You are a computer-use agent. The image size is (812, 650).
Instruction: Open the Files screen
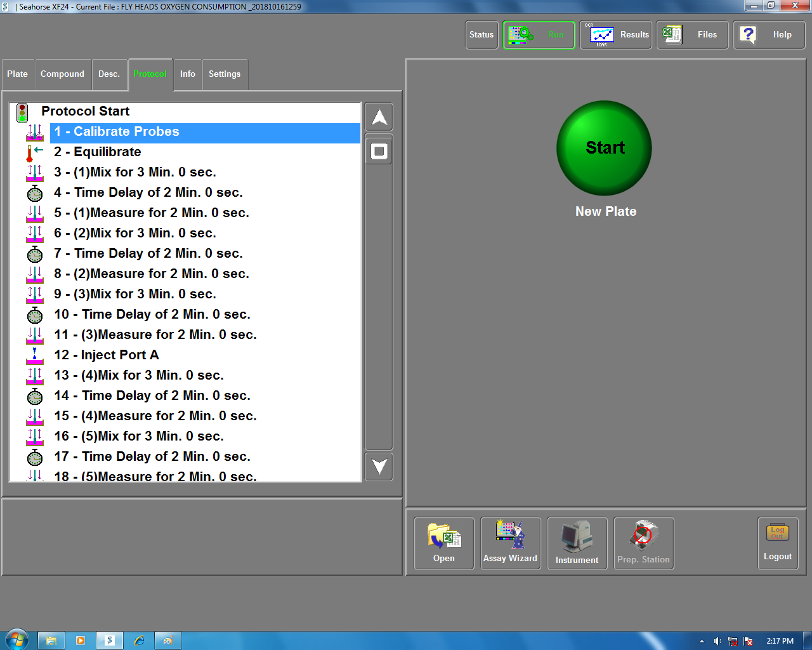coord(692,35)
